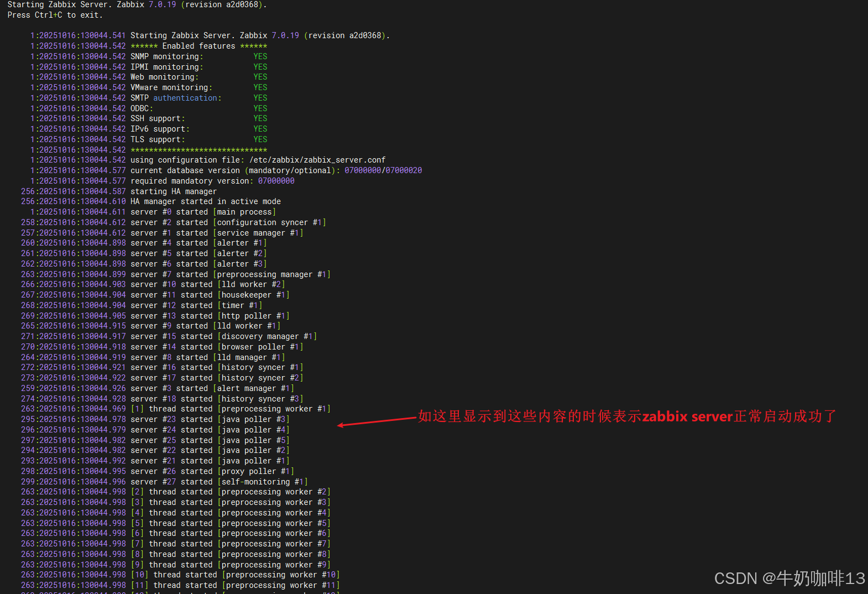This screenshot has width=868, height=594.
Task: Click the 'starting HA manager' line
Action: 119,191
